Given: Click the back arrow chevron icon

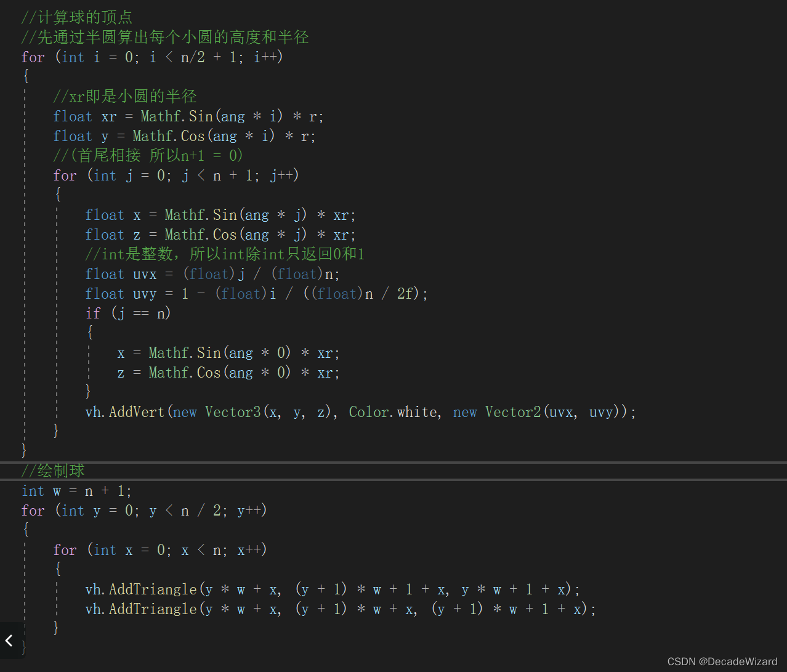Looking at the screenshot, I should tap(9, 641).
